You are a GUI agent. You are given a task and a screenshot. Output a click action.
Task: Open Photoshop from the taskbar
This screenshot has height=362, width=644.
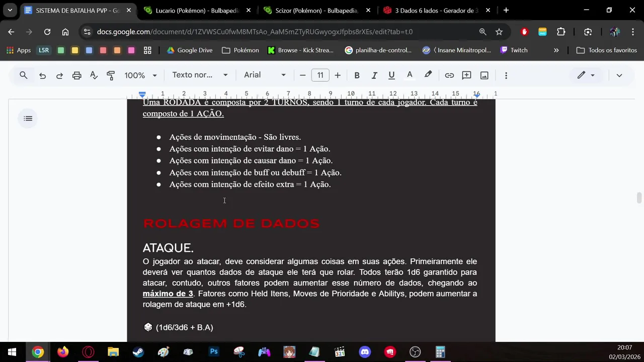click(214, 352)
